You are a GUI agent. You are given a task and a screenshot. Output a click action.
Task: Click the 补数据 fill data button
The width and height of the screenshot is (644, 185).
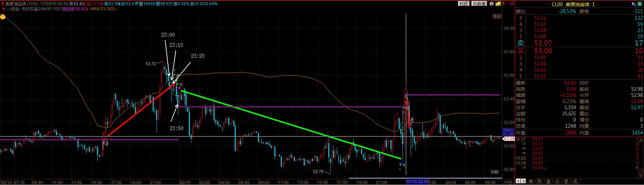479,3
